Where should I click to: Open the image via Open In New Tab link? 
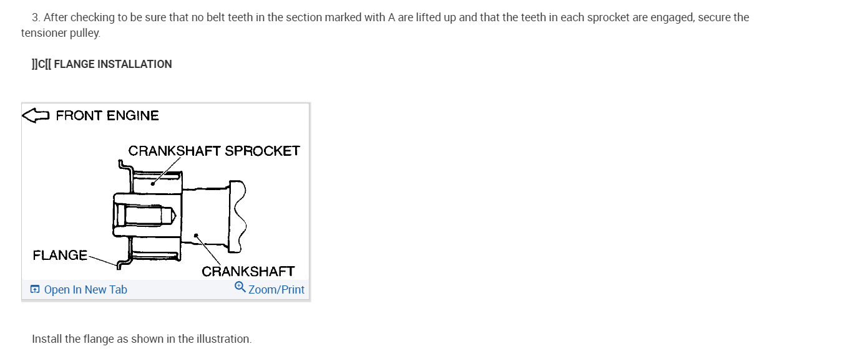[85, 289]
